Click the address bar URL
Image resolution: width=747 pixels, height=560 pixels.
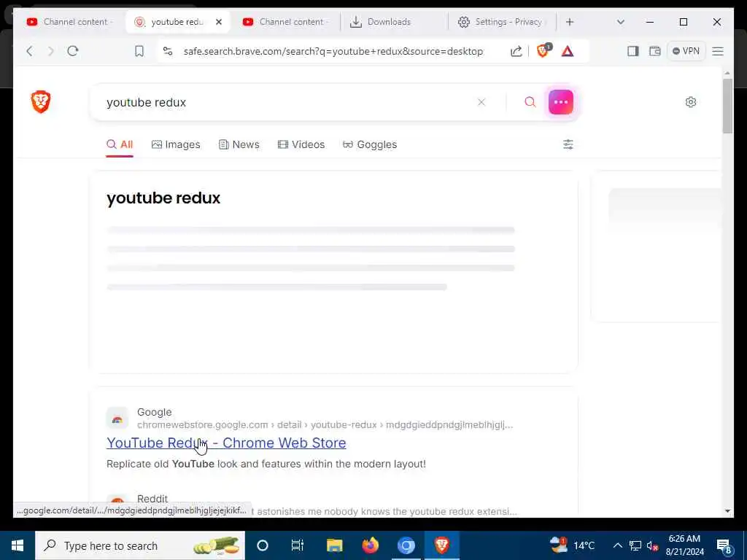click(333, 51)
